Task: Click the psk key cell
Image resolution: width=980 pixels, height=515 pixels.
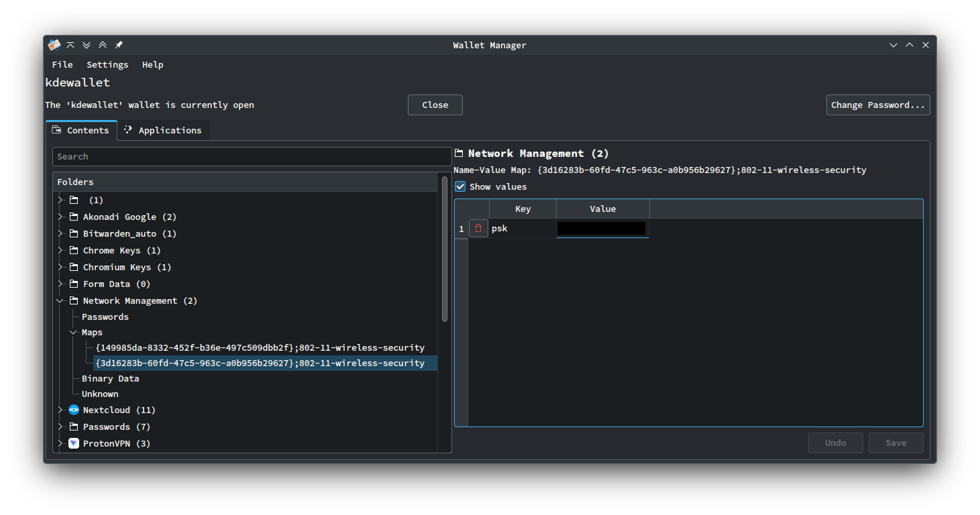Action: [523, 229]
